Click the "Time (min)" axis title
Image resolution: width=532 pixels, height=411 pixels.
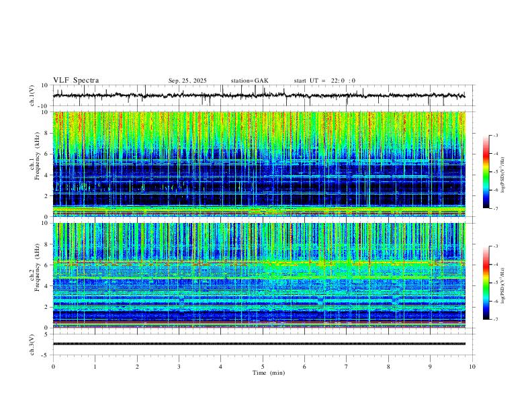[269, 373]
